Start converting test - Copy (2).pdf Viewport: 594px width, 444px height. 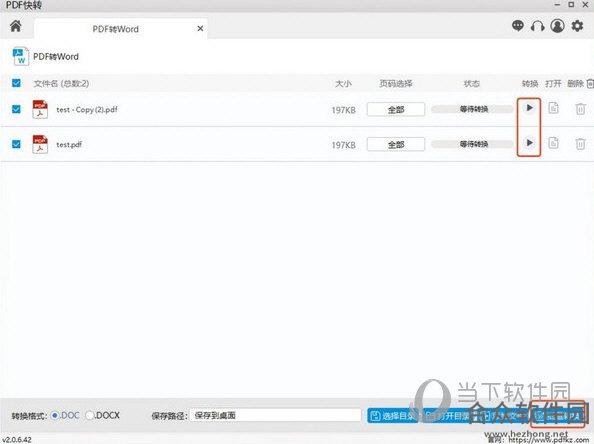click(x=529, y=108)
